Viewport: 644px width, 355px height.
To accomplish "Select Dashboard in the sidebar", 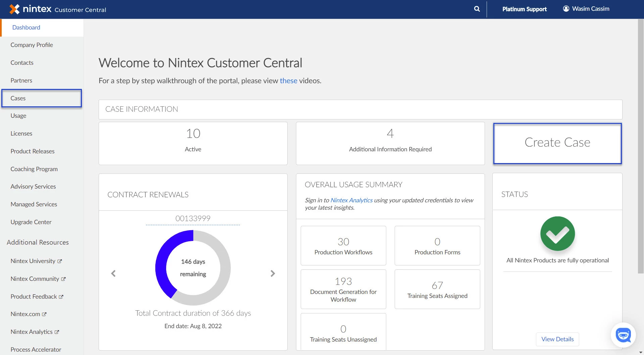I will pyautogui.click(x=26, y=27).
